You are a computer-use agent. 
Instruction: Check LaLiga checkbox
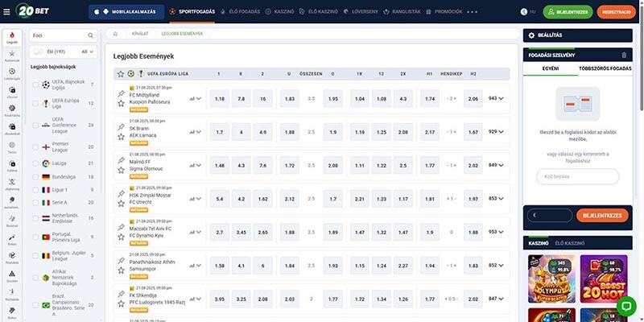click(x=35, y=163)
